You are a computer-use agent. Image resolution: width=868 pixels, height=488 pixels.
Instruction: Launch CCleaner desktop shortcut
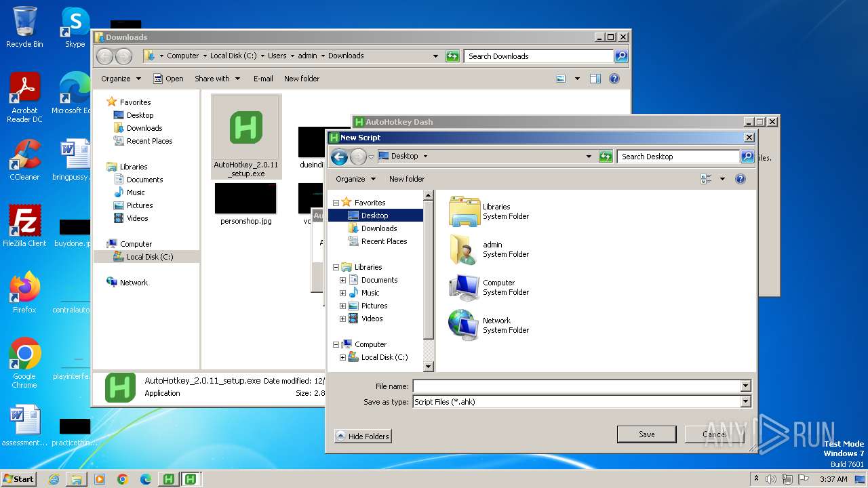(24, 160)
